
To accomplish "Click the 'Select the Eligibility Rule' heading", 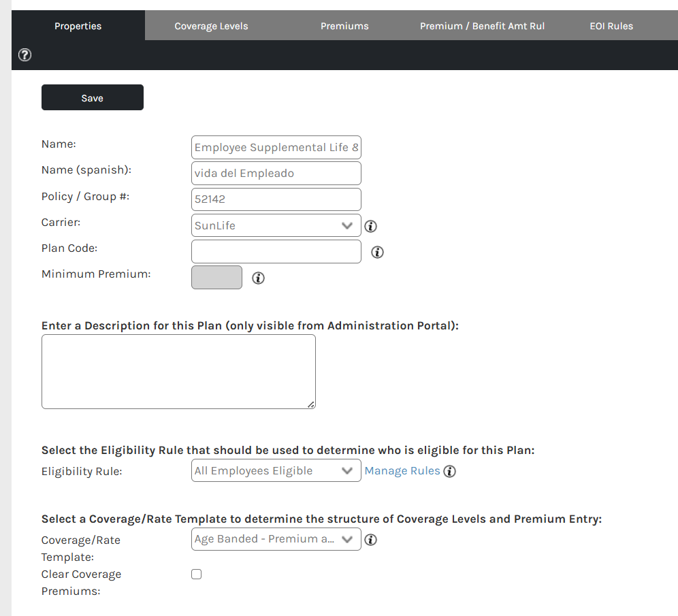I will click(x=288, y=450).
